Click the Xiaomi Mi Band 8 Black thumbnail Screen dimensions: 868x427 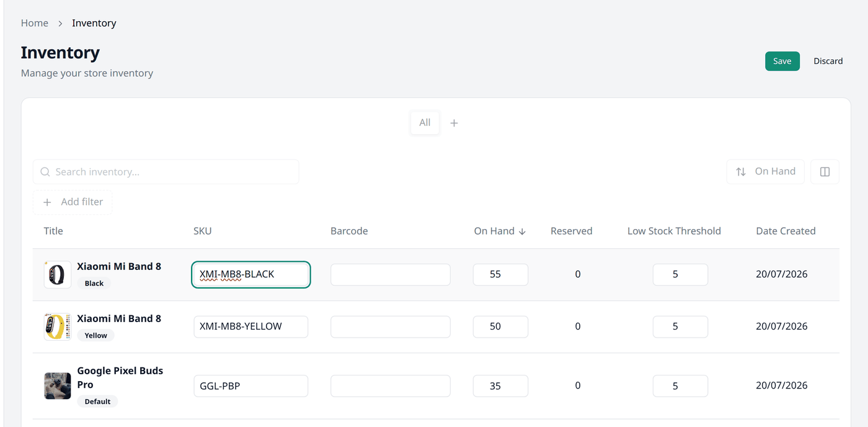pyautogui.click(x=57, y=274)
